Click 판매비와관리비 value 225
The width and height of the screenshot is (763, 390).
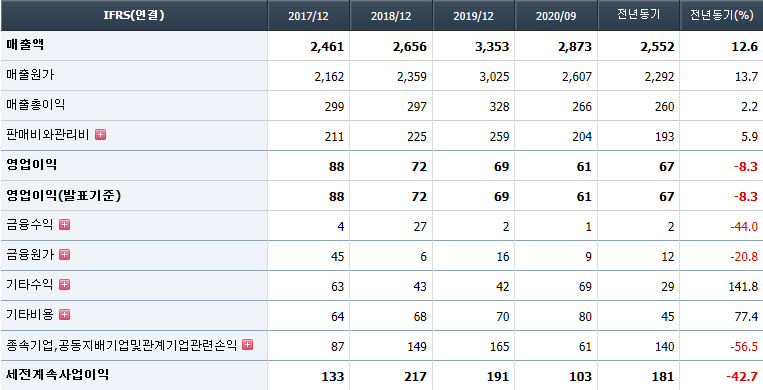click(417, 137)
